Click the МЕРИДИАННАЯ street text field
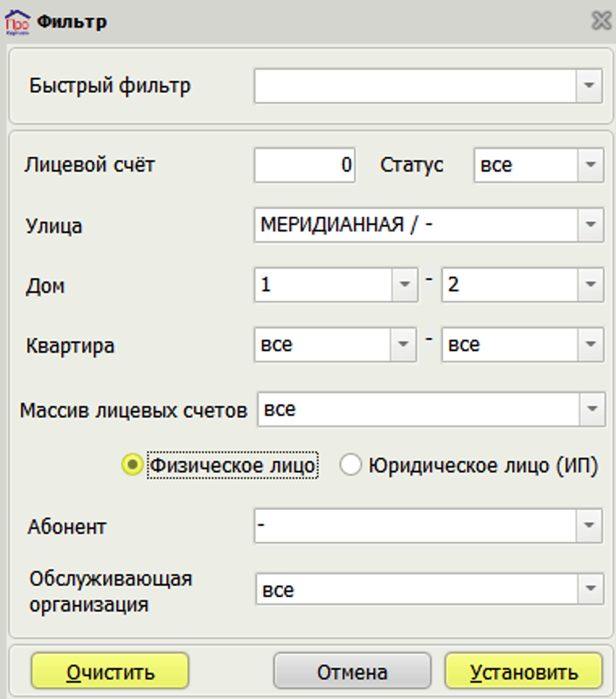 (x=416, y=225)
